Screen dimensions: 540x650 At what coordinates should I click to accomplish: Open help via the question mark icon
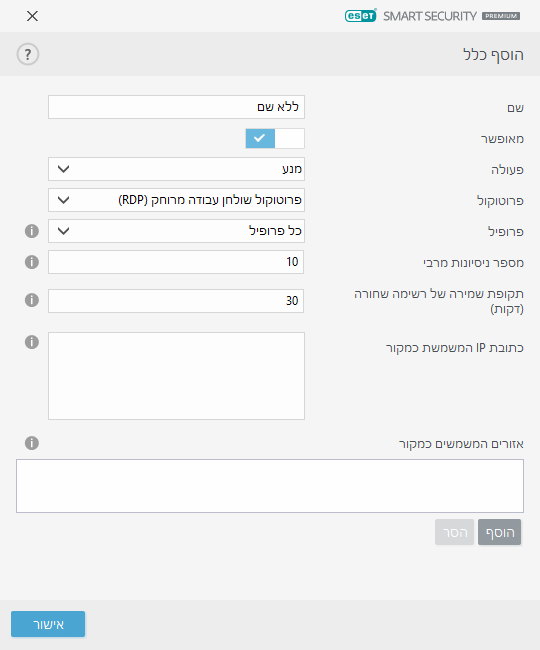point(28,54)
